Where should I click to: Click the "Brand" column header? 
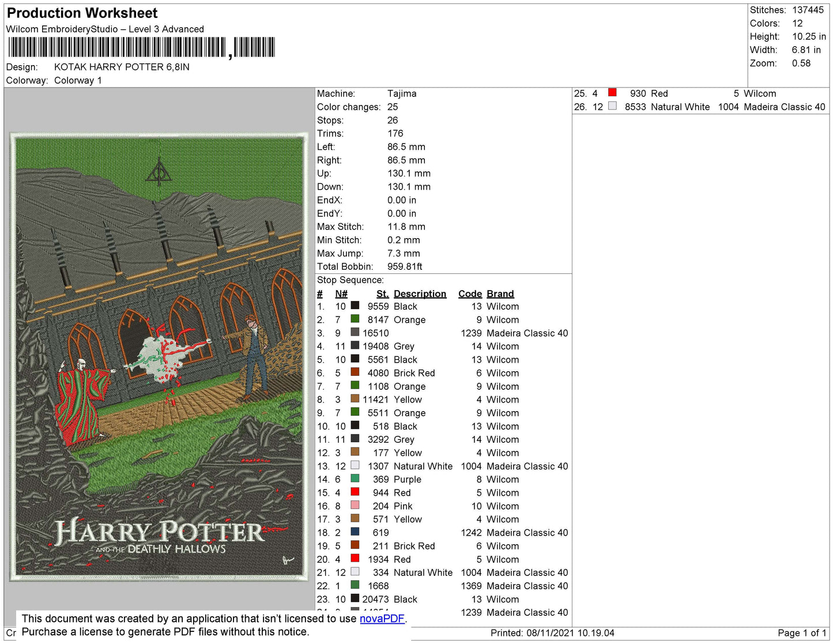click(x=500, y=293)
